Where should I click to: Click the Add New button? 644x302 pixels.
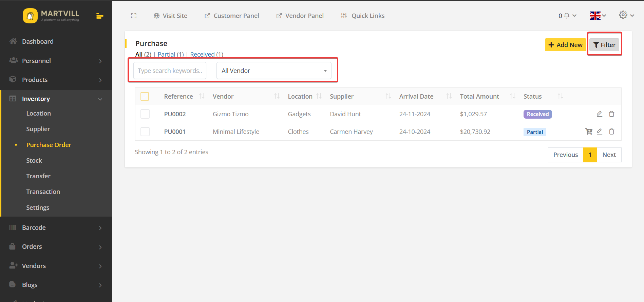[x=565, y=45]
